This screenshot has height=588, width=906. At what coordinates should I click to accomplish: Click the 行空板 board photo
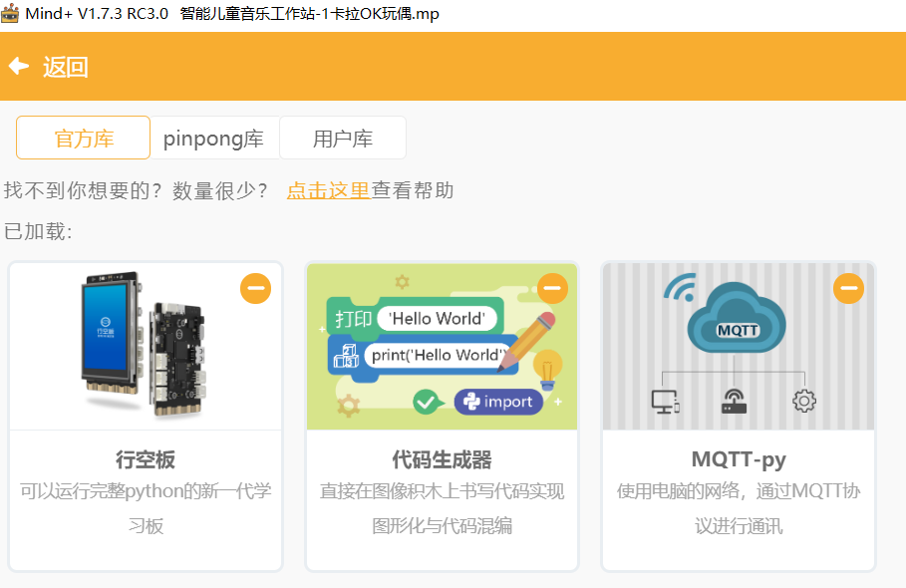pos(146,346)
